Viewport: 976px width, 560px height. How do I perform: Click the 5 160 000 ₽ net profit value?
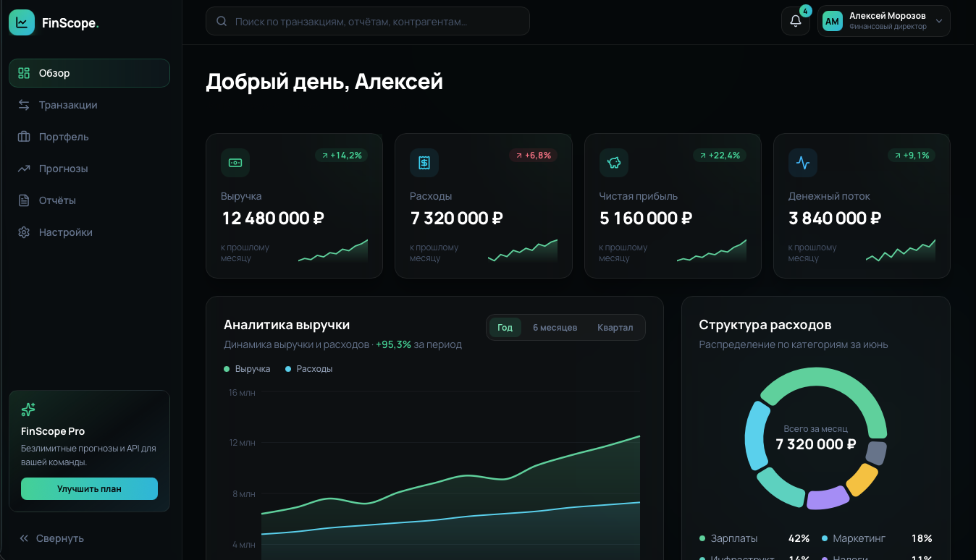tap(646, 218)
